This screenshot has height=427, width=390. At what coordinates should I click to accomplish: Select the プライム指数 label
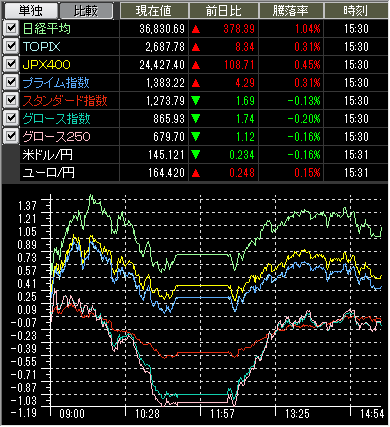click(56, 83)
